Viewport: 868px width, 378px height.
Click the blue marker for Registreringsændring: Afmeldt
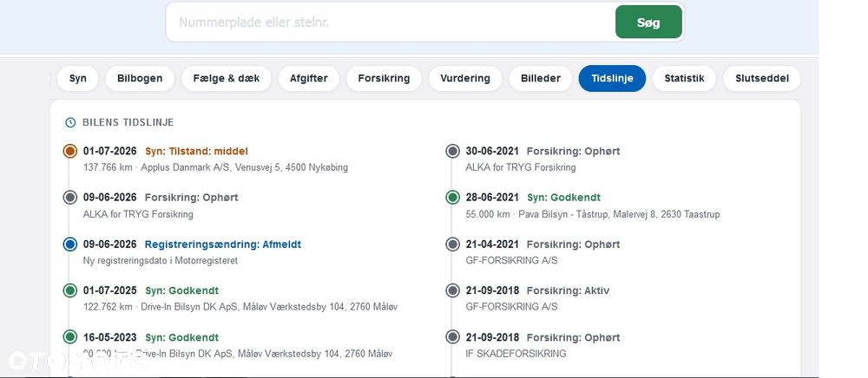69,244
